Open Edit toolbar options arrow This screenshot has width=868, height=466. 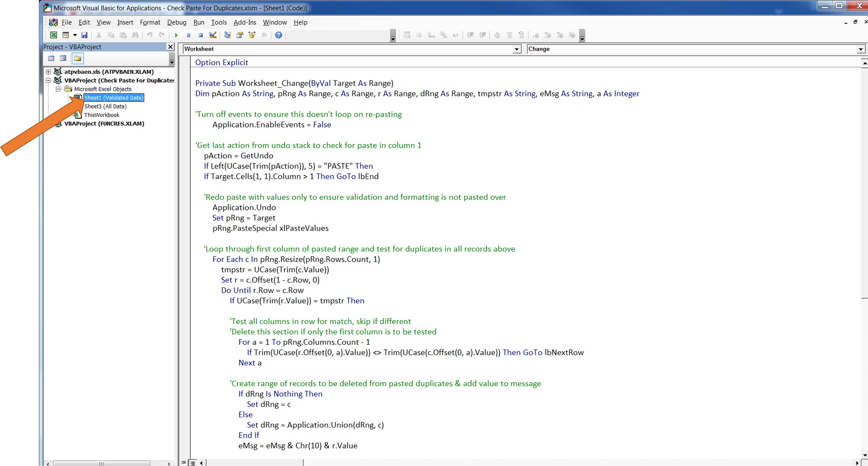(582, 36)
